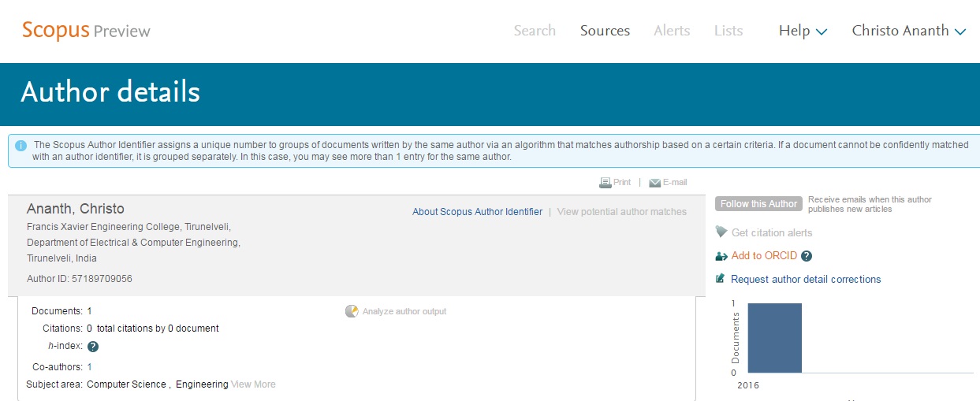
Task: Click the 2016 year label under chart
Action: pos(747,386)
